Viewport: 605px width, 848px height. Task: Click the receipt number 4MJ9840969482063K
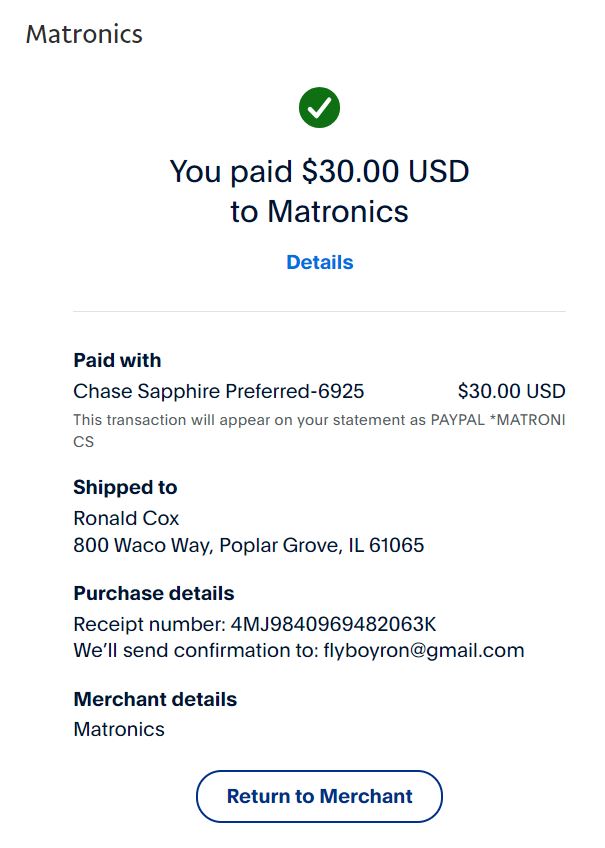click(333, 624)
